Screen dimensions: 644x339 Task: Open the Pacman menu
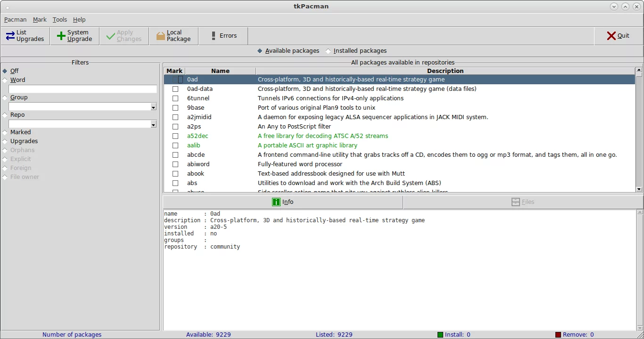click(15, 20)
